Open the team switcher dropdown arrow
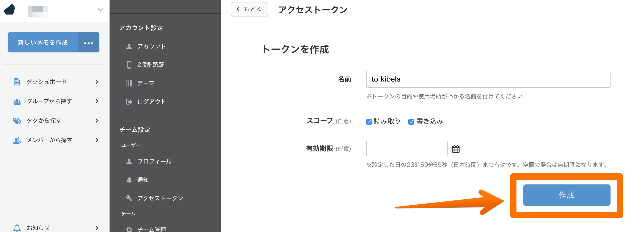The width and height of the screenshot is (644, 232). (100, 10)
